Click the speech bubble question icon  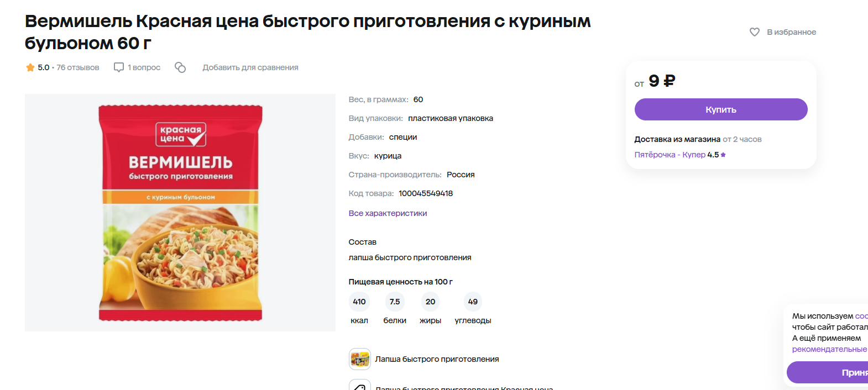[x=119, y=67]
